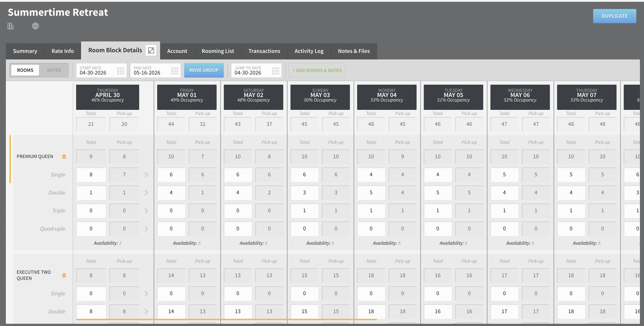This screenshot has height=326, width=644.
Task: Open the Start Date calendar picker icon
Action: (x=120, y=71)
